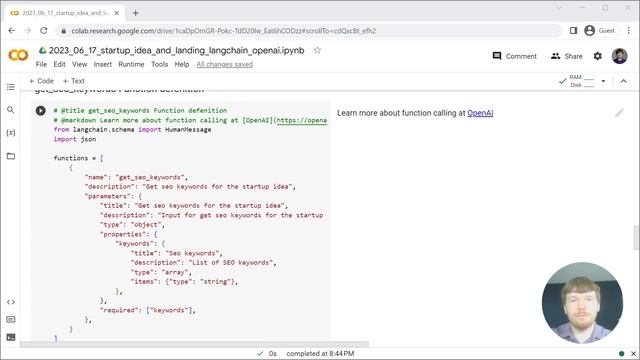Follow the OpenAI link in the form
Image resolution: width=640 pixels, height=360 pixels.
(480, 113)
